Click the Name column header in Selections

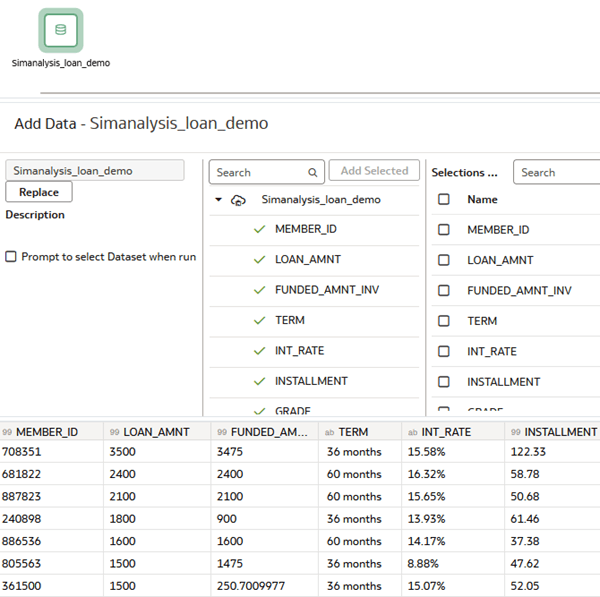[x=482, y=199]
